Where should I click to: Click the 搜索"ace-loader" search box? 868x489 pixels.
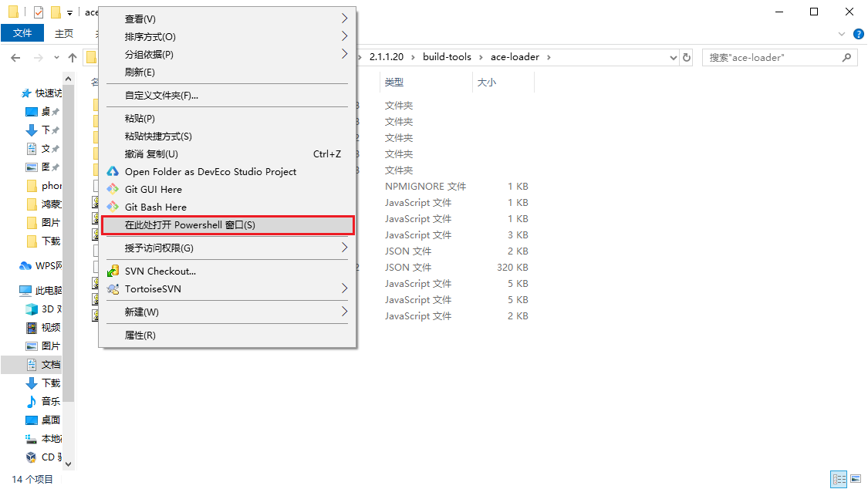[x=772, y=58]
